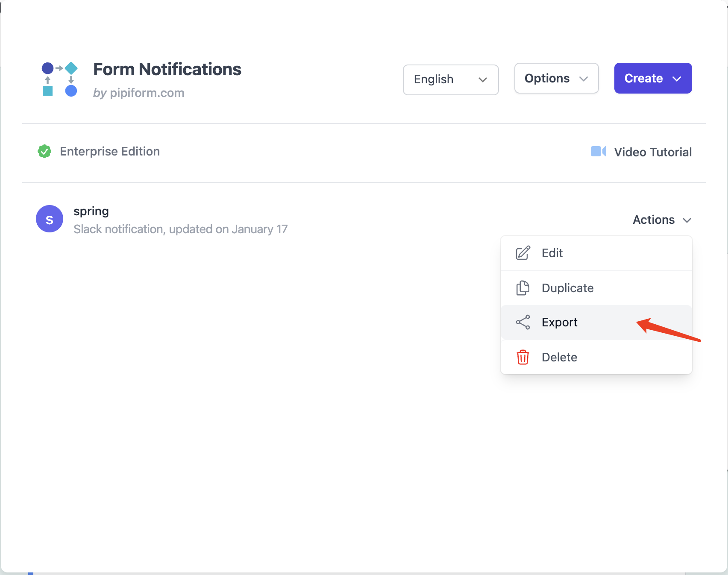This screenshot has width=728, height=575.
Task: Click the Duplicate document icon
Action: (x=523, y=287)
